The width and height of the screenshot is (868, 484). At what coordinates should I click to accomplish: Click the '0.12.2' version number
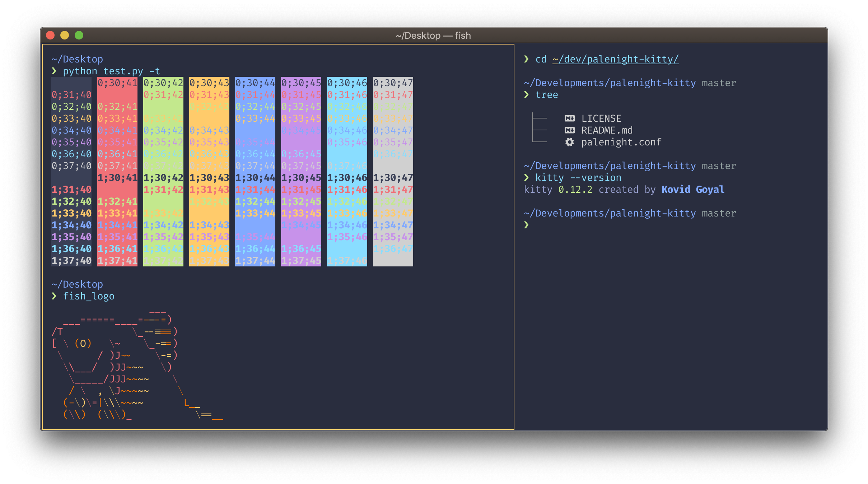click(575, 190)
